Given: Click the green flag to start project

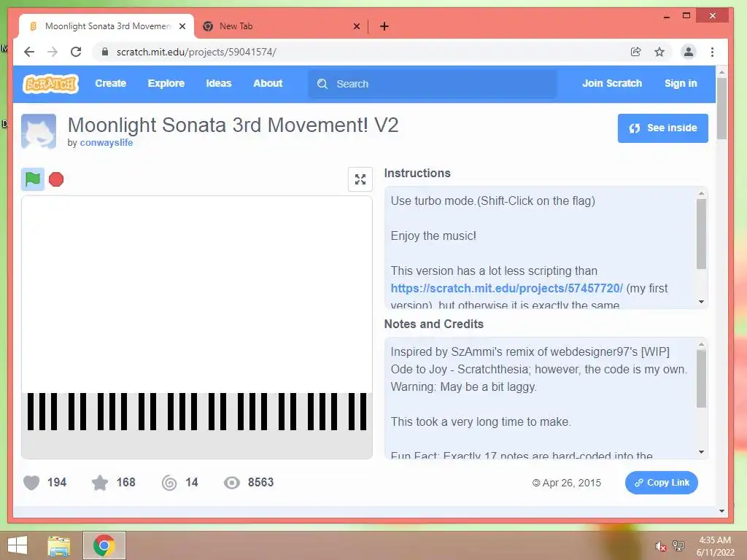Looking at the screenshot, I should [32, 179].
